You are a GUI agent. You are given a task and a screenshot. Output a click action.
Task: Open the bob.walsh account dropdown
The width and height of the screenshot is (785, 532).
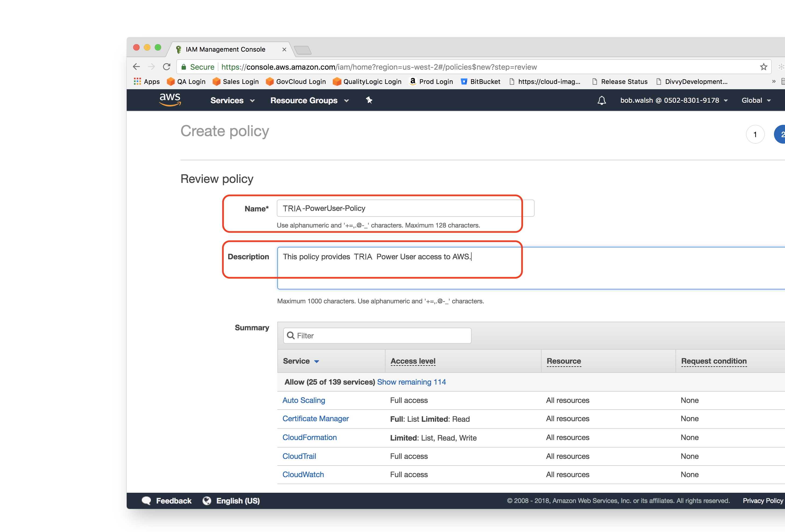pyautogui.click(x=674, y=100)
